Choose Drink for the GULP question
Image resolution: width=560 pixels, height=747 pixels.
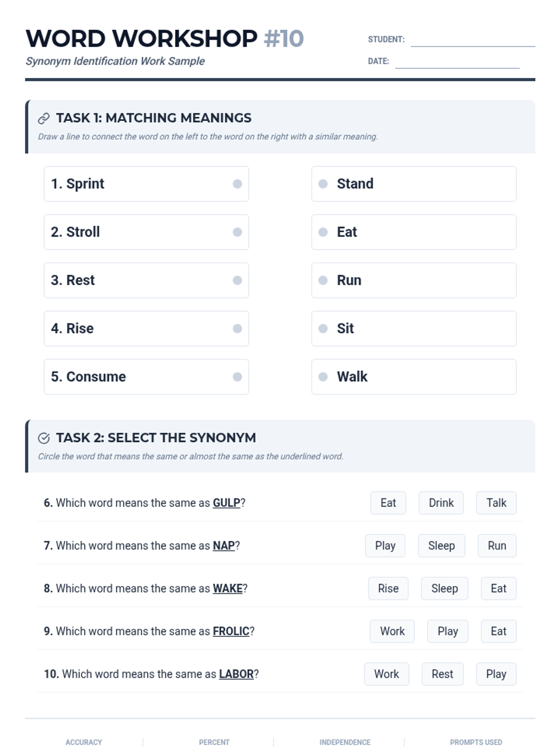pos(441,503)
